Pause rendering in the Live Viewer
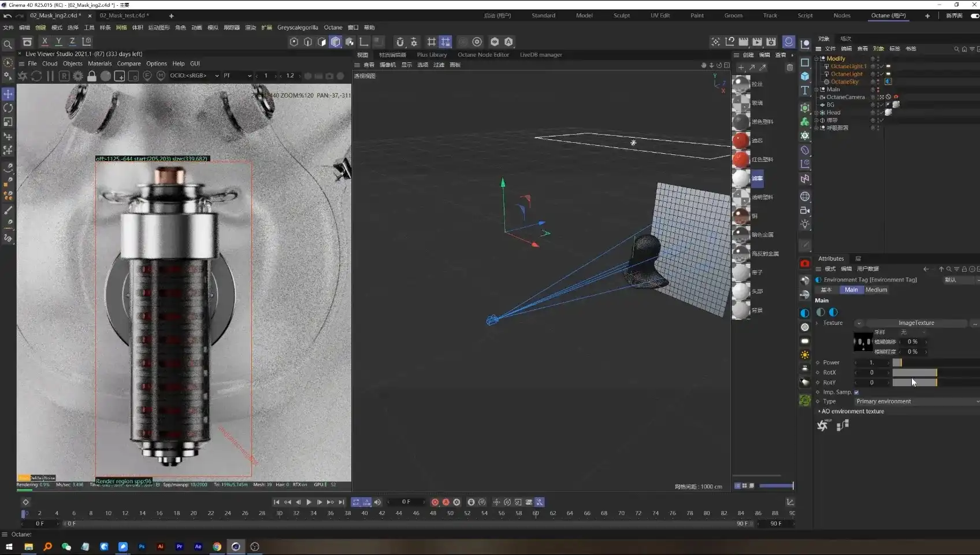980x555 pixels. click(50, 76)
